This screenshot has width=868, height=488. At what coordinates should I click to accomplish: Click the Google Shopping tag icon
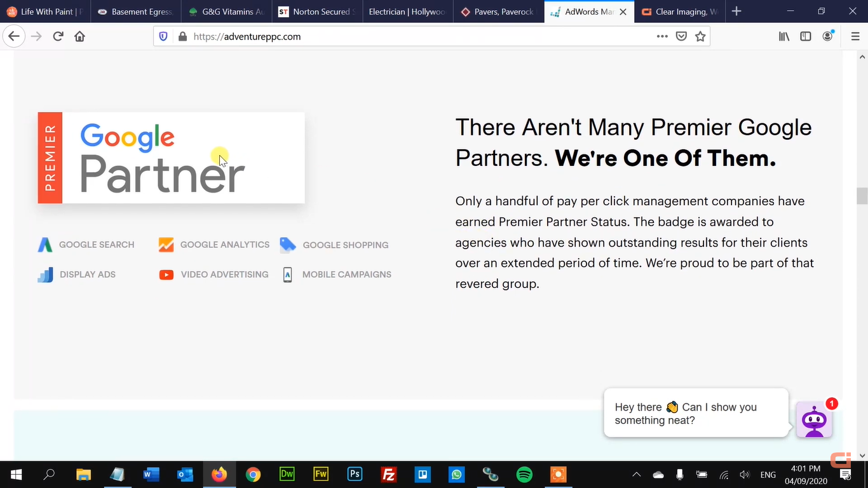point(288,245)
